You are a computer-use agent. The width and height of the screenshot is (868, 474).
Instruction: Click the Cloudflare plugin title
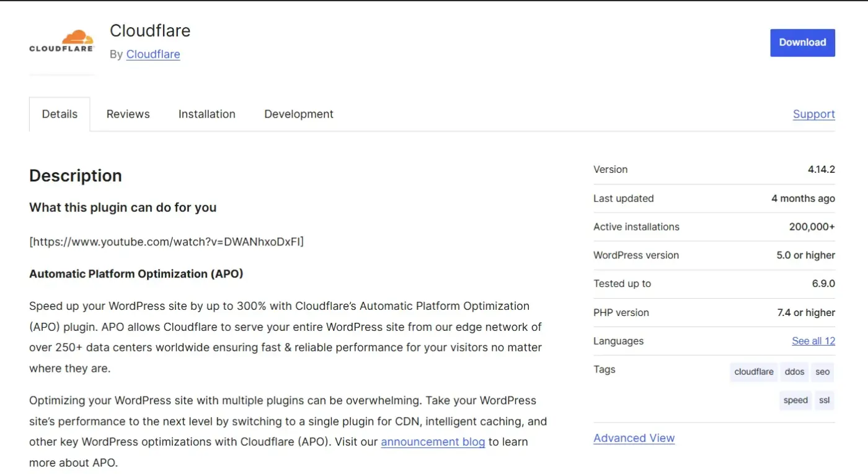click(x=150, y=30)
